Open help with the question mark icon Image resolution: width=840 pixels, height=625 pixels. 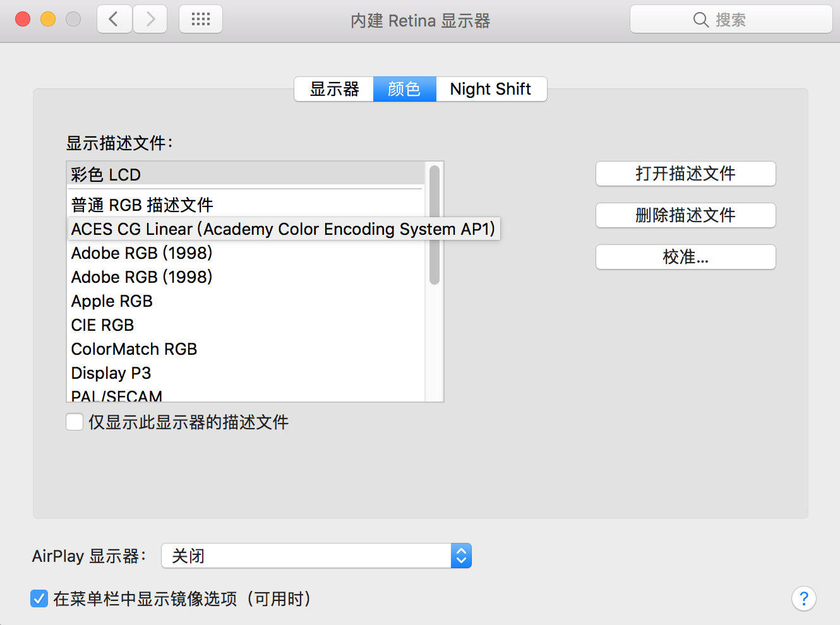click(x=804, y=598)
